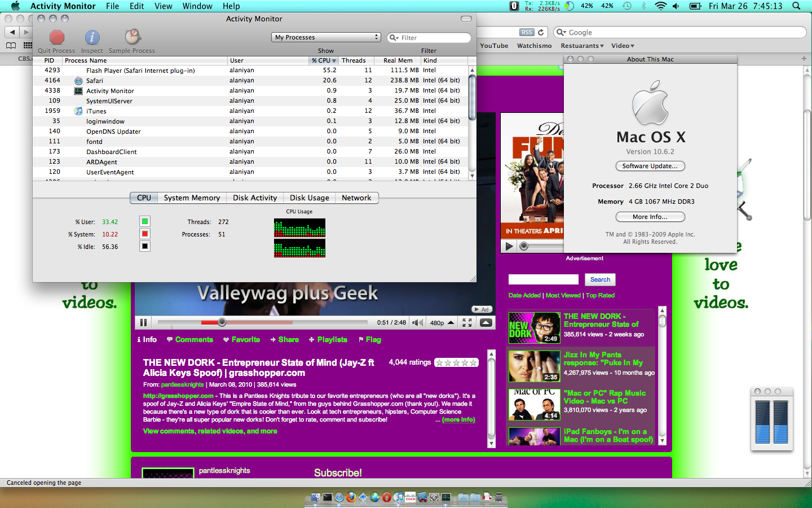The height and width of the screenshot is (508, 812).
Task: Switch to the Disk Activity tab
Action: pos(255,198)
